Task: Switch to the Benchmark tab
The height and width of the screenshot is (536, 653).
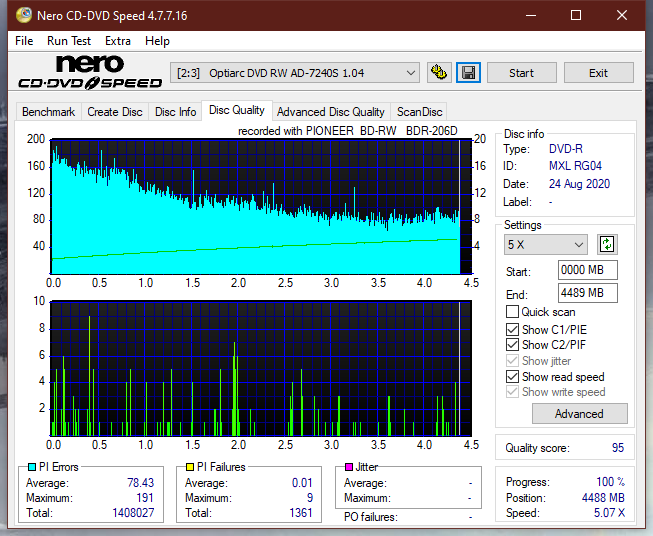Action: click(49, 112)
